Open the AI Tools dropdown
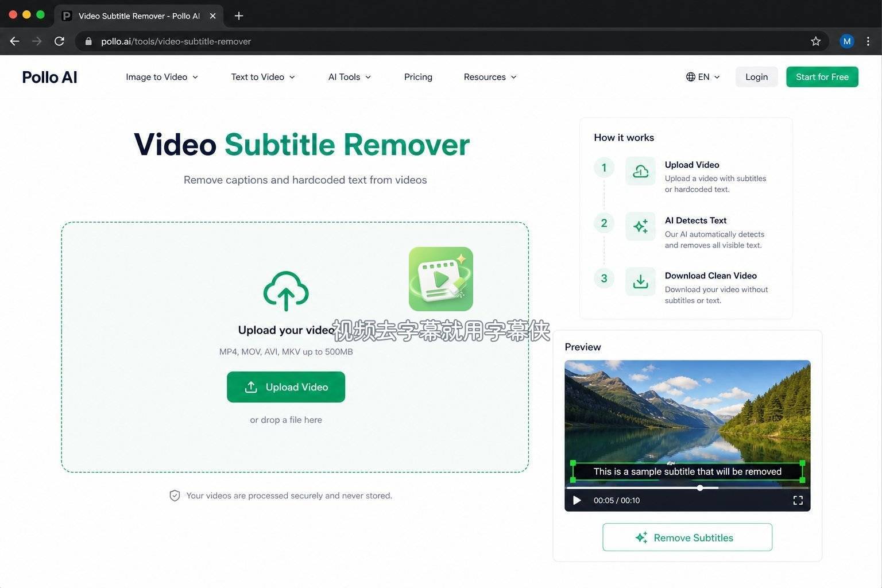Viewport: 882px width, 588px height. tap(350, 77)
